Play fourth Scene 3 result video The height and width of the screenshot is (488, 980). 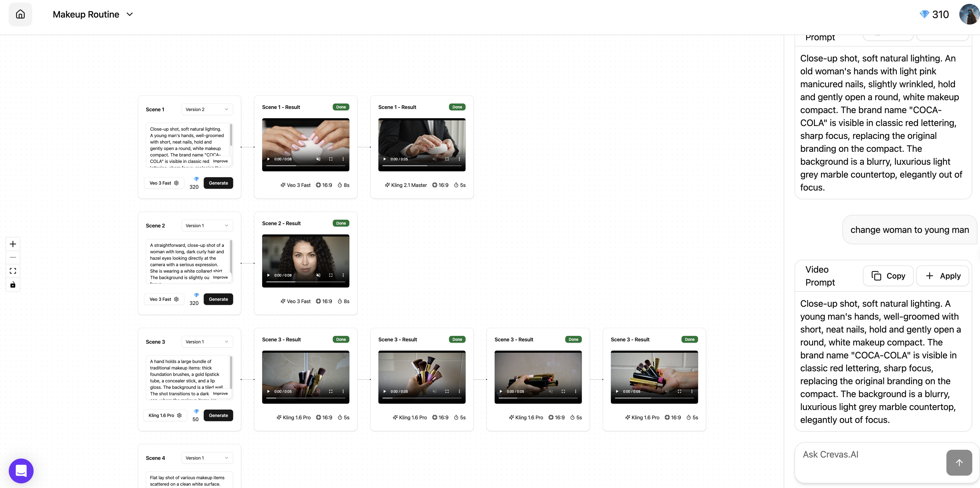click(x=617, y=391)
